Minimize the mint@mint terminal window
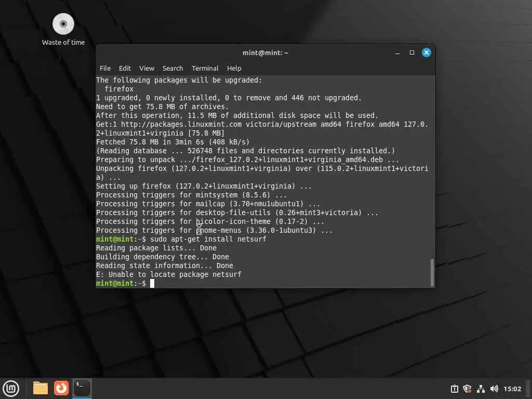532x399 pixels. click(x=397, y=52)
